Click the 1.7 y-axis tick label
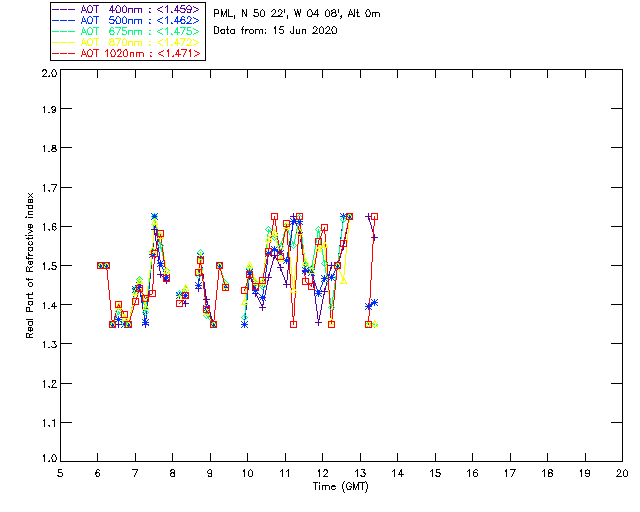 (x=49, y=188)
